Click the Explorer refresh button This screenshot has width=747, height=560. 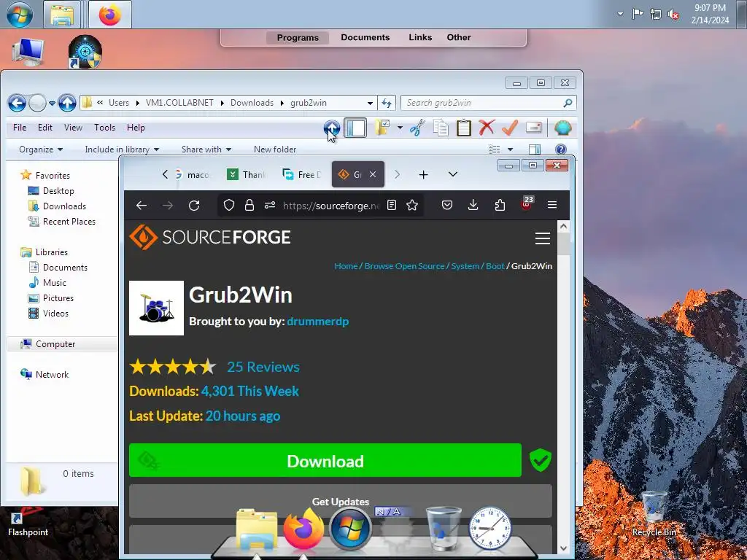tap(387, 103)
